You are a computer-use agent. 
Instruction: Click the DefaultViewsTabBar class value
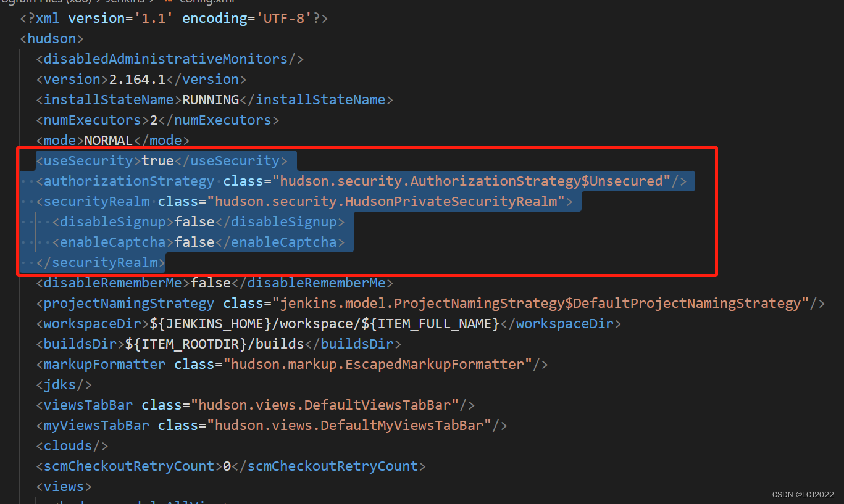[x=325, y=405]
